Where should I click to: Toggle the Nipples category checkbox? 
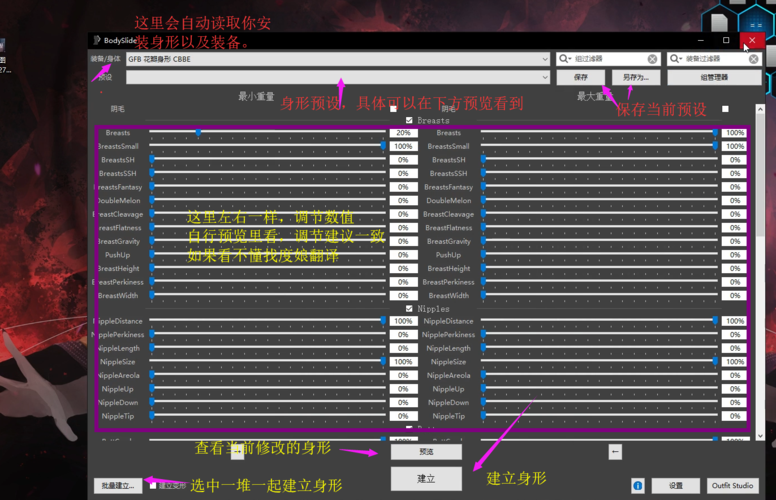409,309
